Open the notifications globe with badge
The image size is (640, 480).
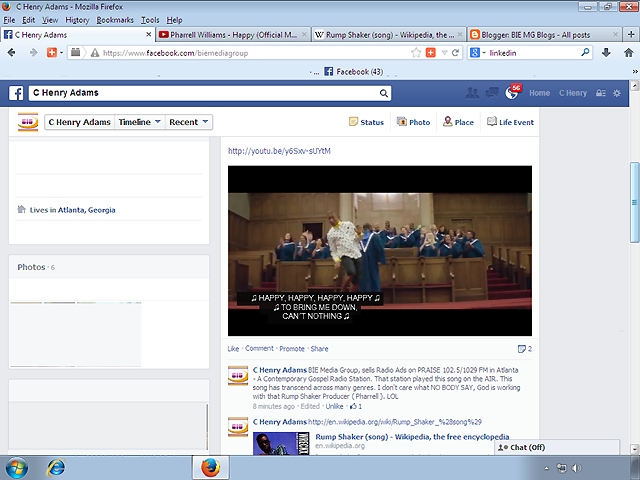(x=513, y=92)
